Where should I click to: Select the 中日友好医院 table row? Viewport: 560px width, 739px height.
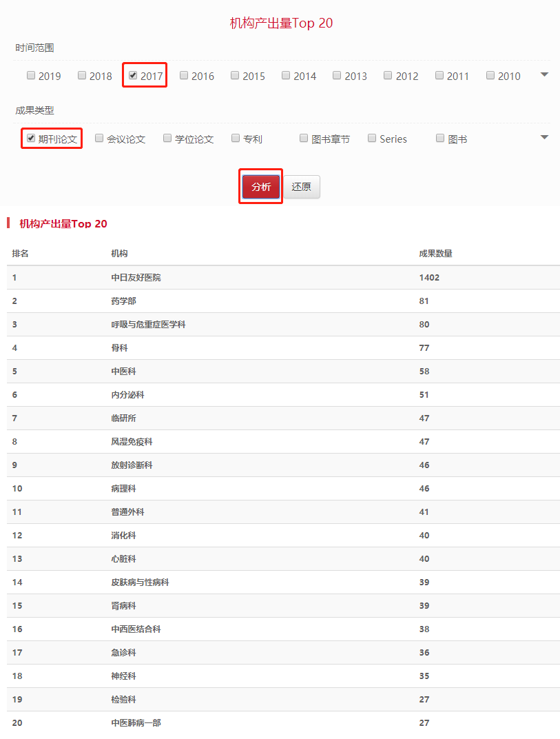coord(136,277)
